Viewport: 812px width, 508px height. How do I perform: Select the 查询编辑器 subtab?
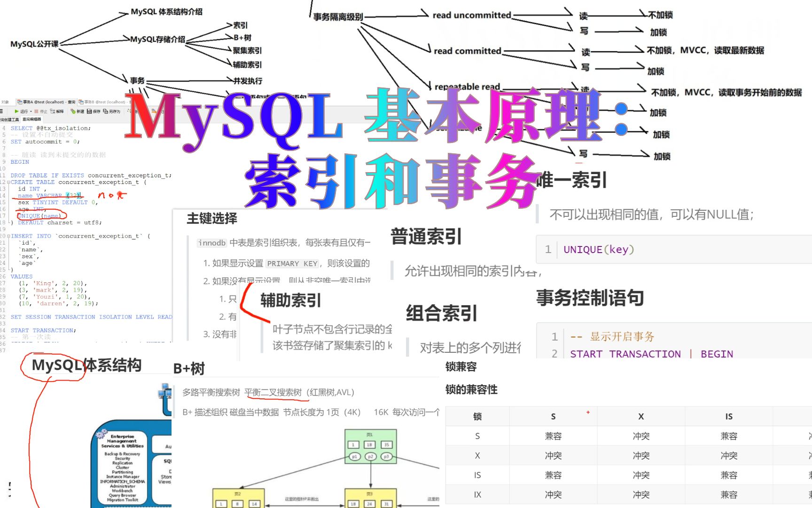(31, 119)
